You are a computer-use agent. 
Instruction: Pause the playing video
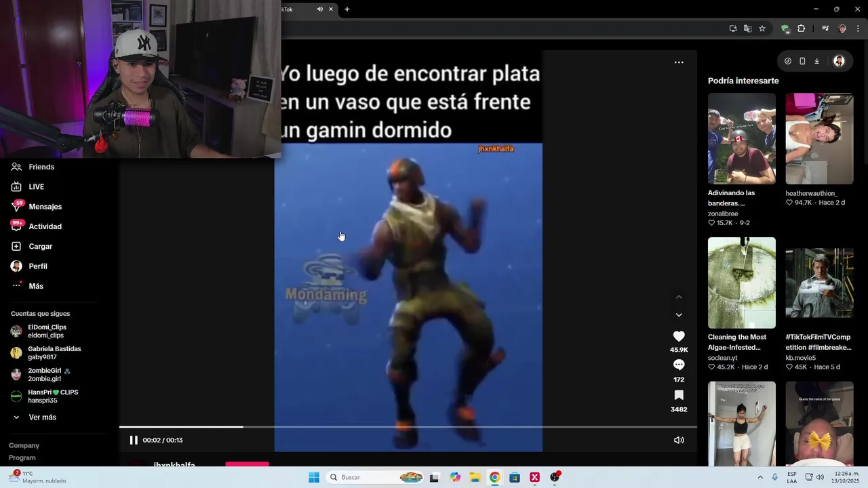[x=134, y=440]
